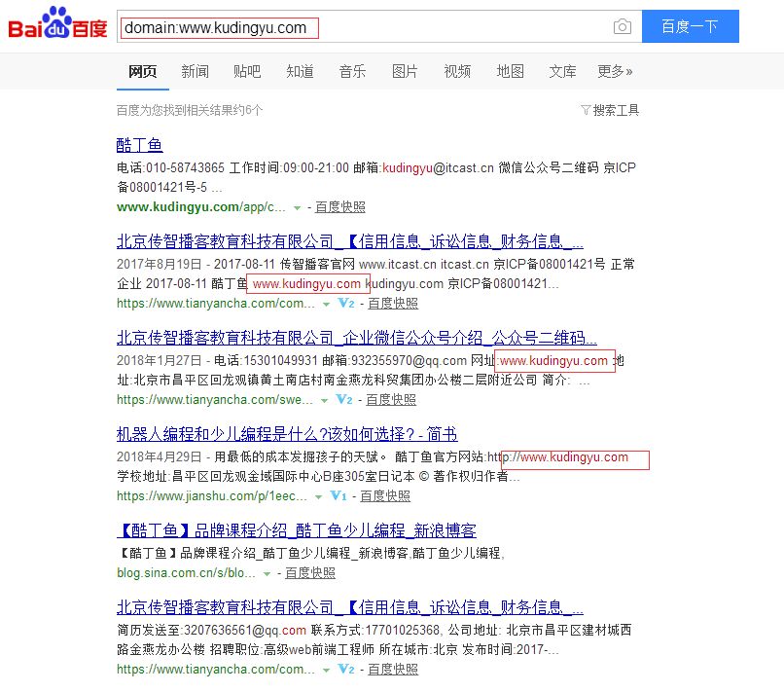Open camera image search icon

tap(622, 26)
